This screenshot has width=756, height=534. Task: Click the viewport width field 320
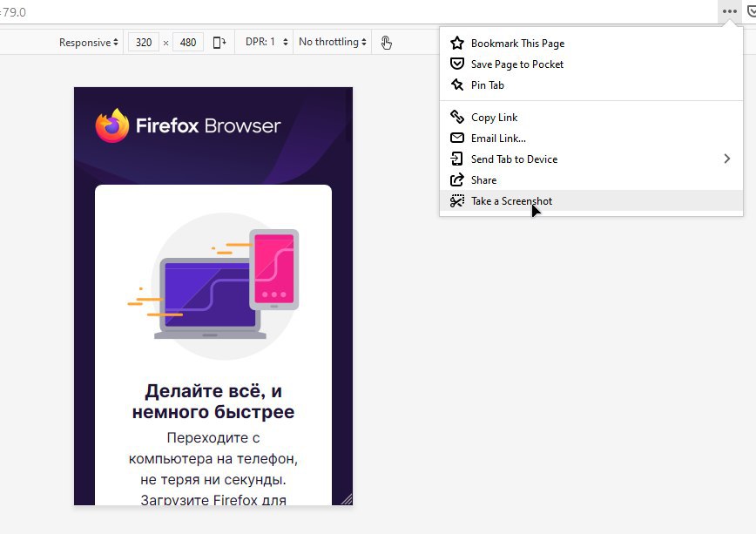[x=144, y=43]
